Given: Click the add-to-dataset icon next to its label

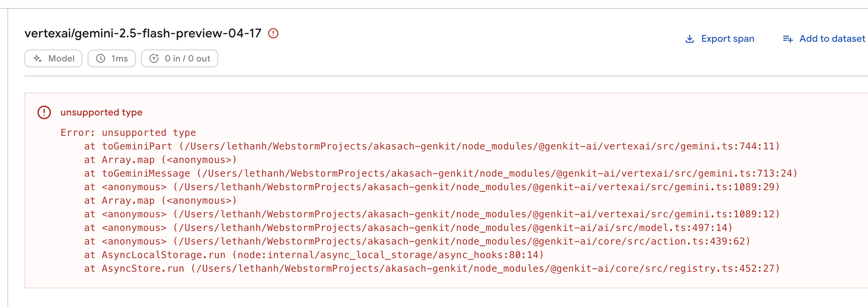Looking at the screenshot, I should [x=787, y=39].
